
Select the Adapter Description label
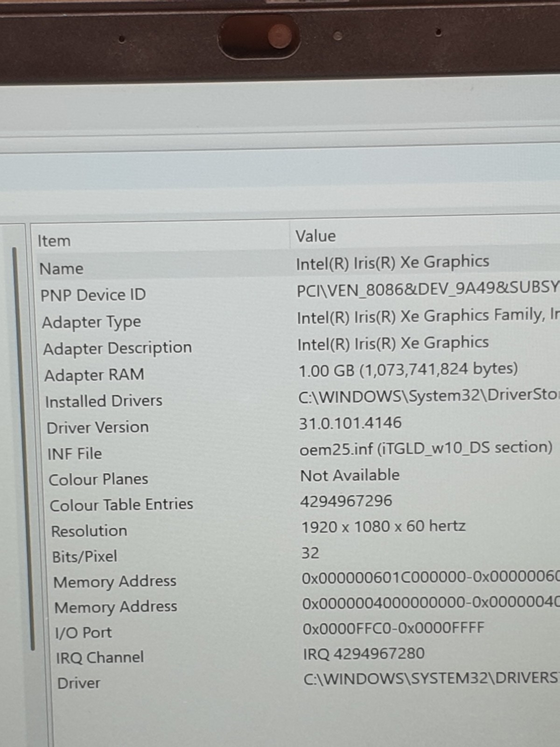coord(117,348)
